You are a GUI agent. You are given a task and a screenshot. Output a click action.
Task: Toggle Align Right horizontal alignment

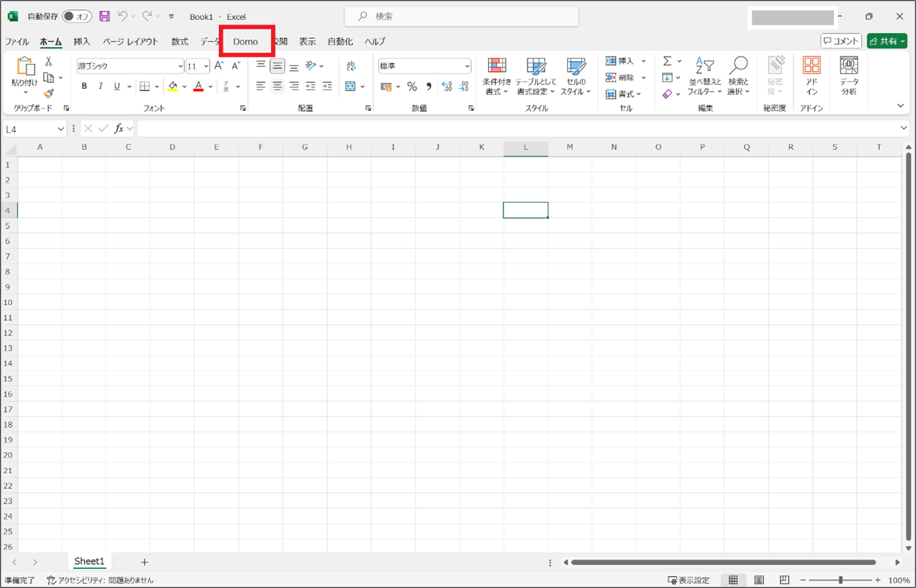[293, 86]
